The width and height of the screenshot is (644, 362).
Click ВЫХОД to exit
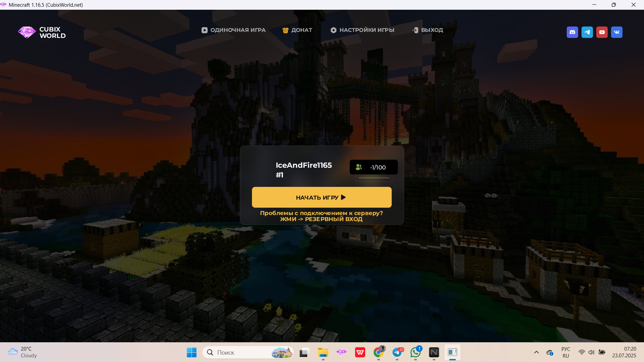pos(428,30)
